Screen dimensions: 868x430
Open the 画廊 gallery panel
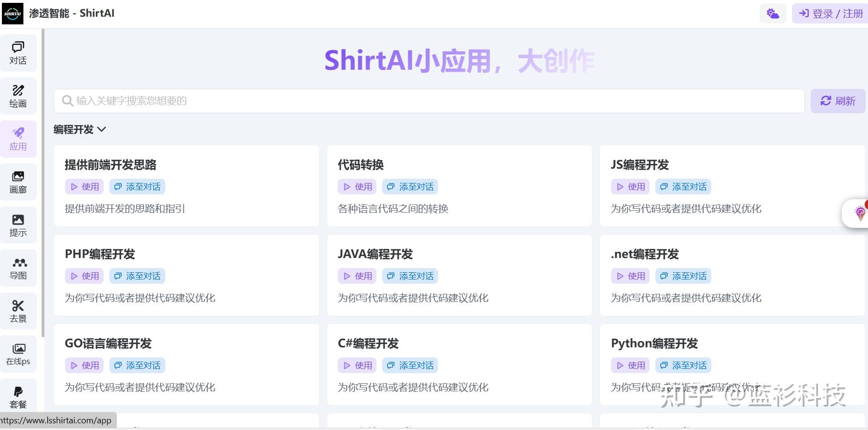coord(18,182)
